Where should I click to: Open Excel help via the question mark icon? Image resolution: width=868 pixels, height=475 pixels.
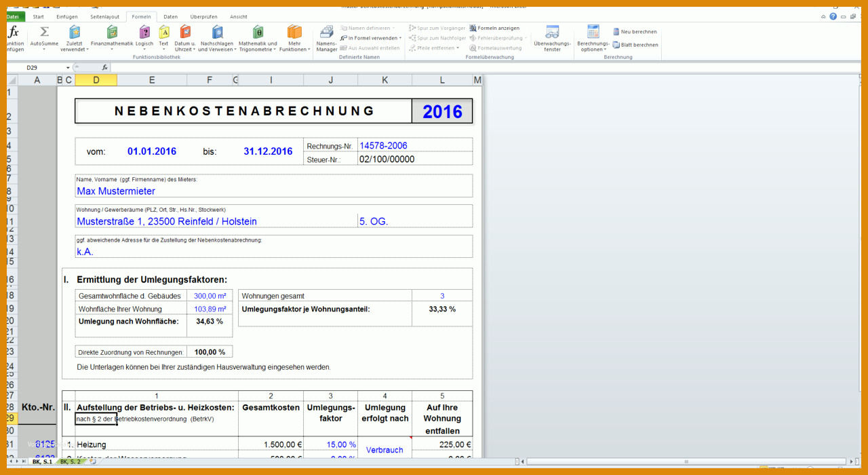pos(833,16)
